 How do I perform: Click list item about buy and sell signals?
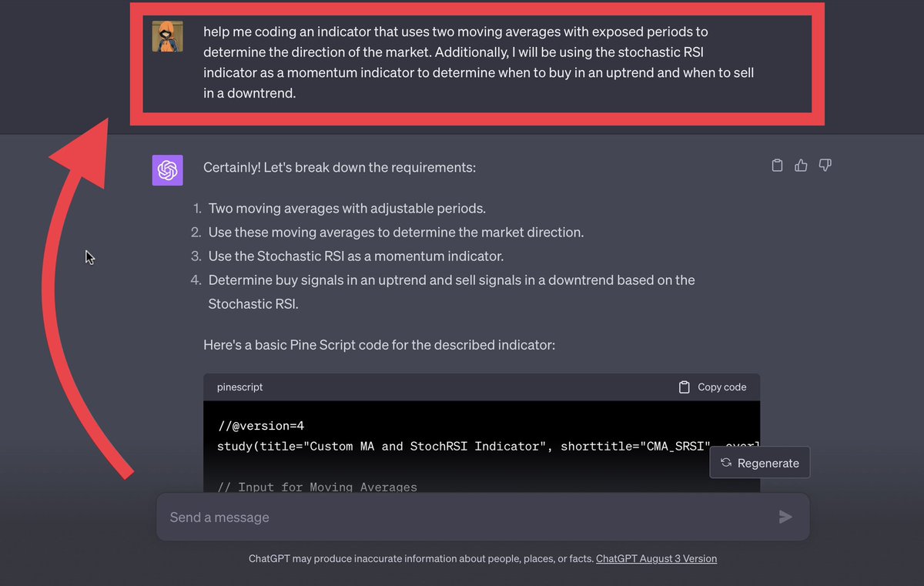(452, 292)
